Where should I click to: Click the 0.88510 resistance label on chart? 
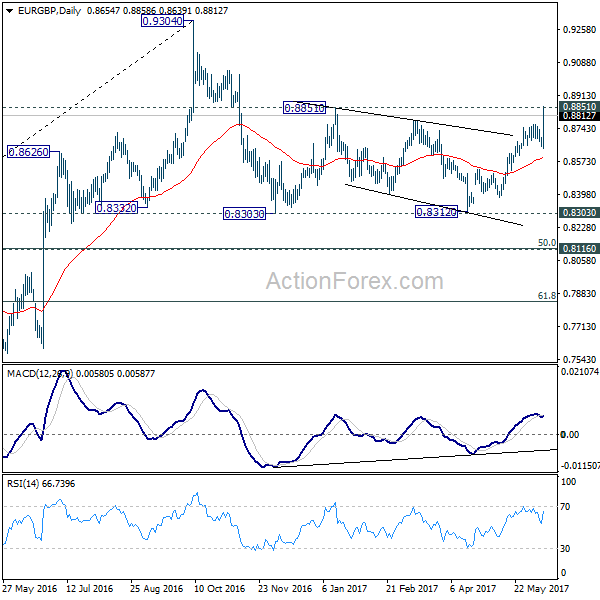tap(304, 108)
